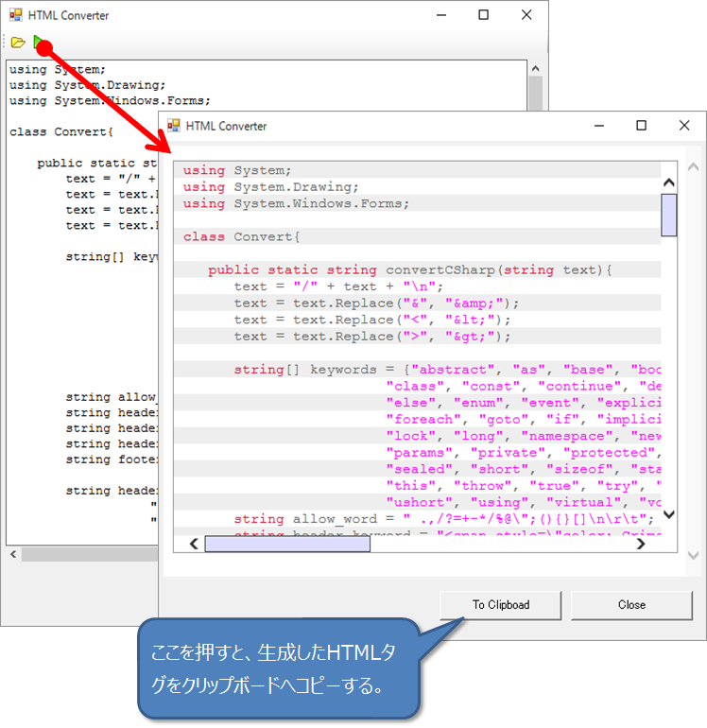707x728 pixels.
Task: Click the preview's horizontal scroll left arrow
Action: pyautogui.click(x=195, y=544)
